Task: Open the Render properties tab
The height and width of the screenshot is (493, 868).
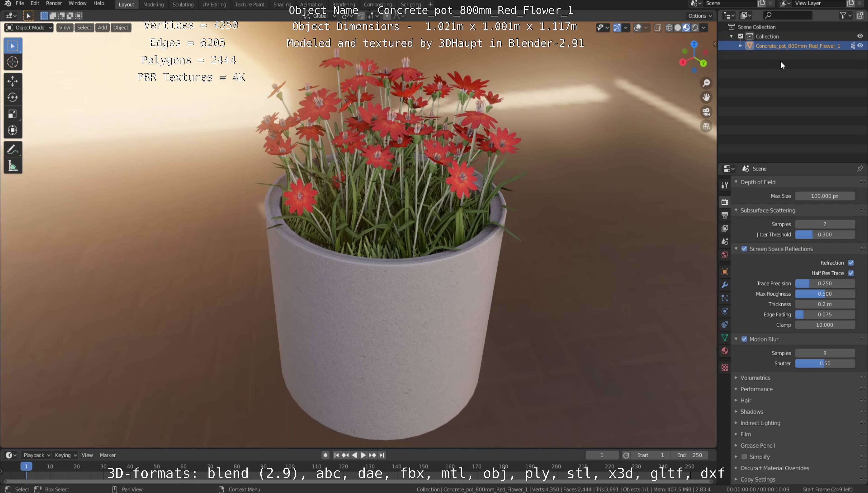Action: click(x=724, y=202)
